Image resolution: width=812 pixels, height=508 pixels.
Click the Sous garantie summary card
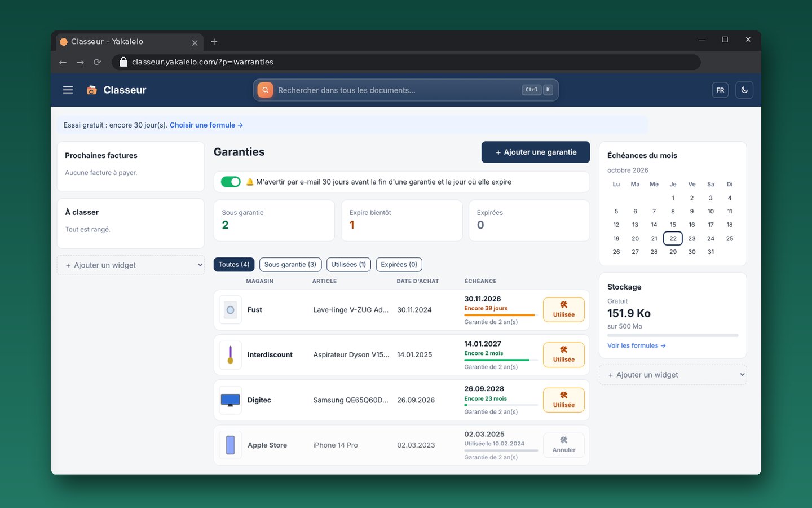(x=274, y=221)
